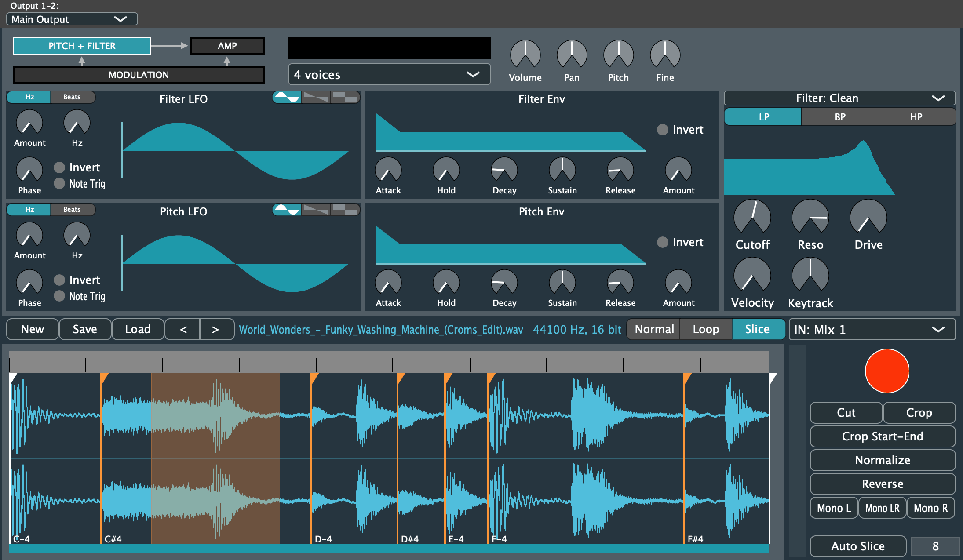Click the red record button
Image resolution: width=963 pixels, height=560 pixels.
[887, 371]
